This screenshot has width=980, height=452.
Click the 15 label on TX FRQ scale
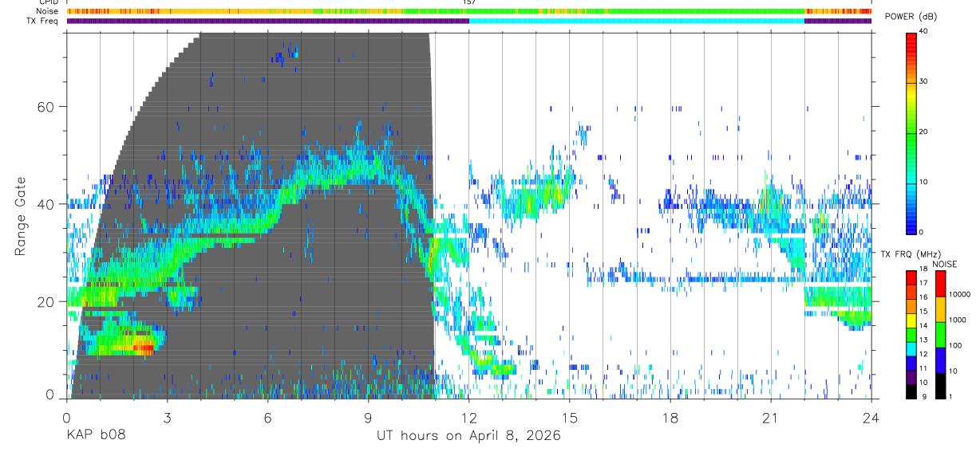pos(923,312)
